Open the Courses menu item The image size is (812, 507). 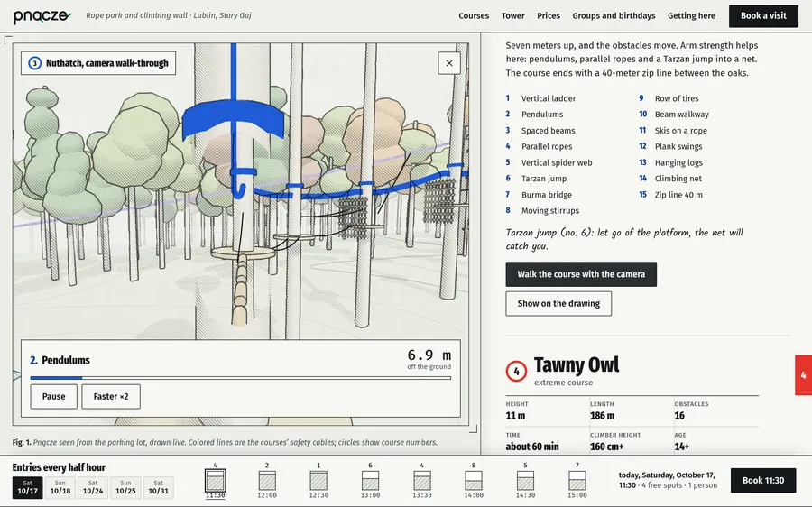tap(474, 16)
